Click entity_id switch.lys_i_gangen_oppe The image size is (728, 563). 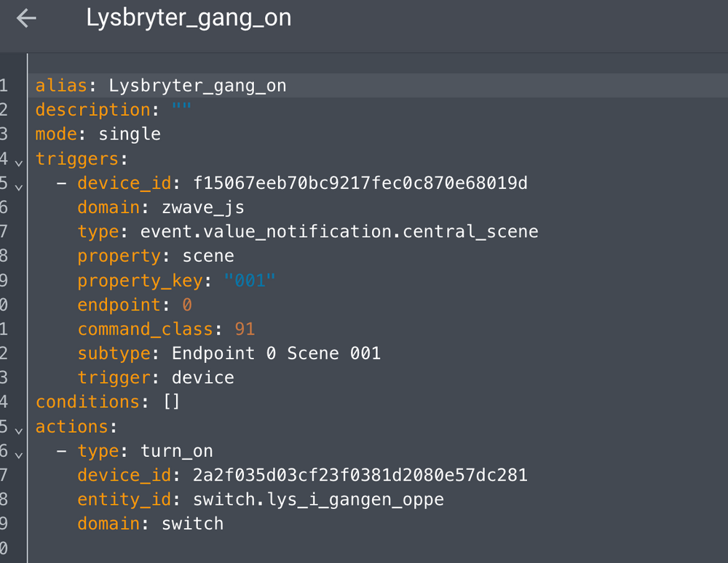pos(318,500)
